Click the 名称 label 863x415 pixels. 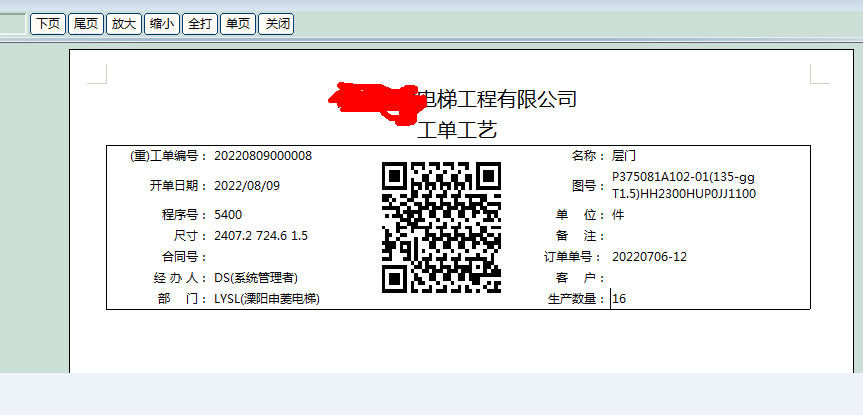click(588, 156)
